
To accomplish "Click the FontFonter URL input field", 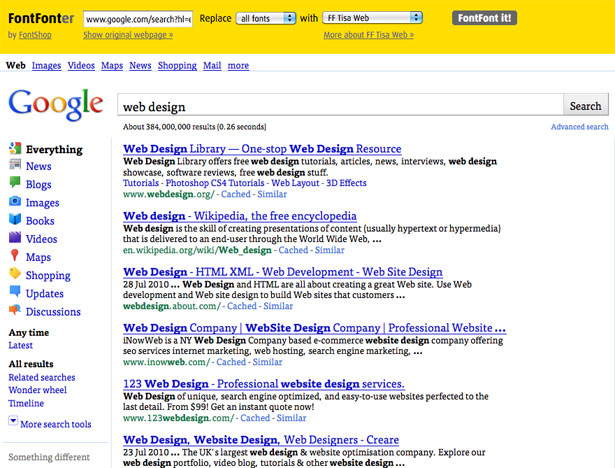I will [x=138, y=19].
